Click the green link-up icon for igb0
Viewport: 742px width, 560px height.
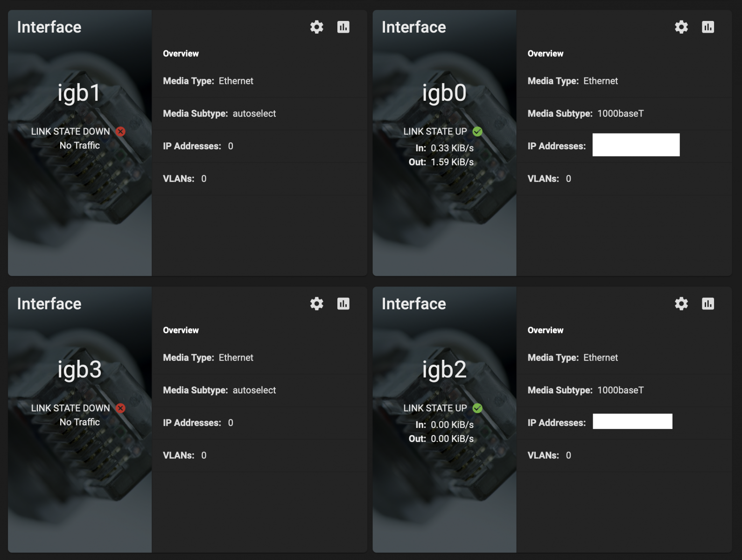pos(477,132)
